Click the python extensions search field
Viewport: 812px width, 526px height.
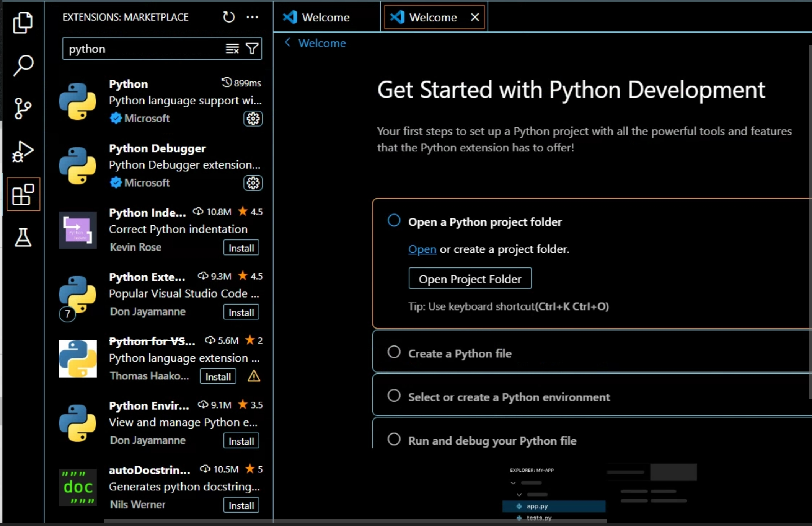pyautogui.click(x=143, y=49)
